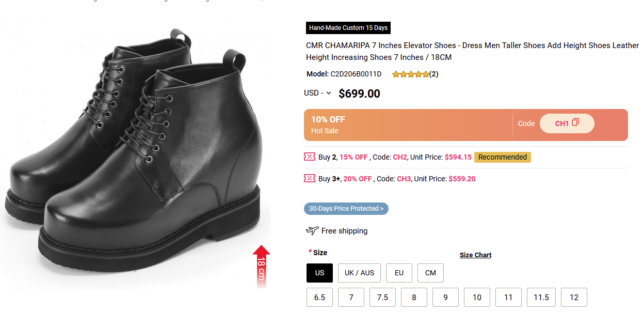Click the review count (2)
The image size is (644, 312).
(x=434, y=74)
